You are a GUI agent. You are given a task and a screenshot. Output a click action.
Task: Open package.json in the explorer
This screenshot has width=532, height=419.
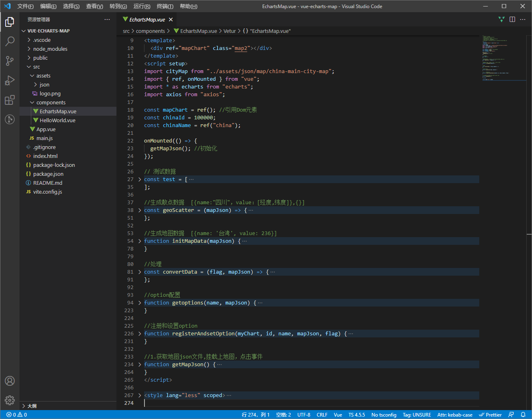click(x=48, y=174)
